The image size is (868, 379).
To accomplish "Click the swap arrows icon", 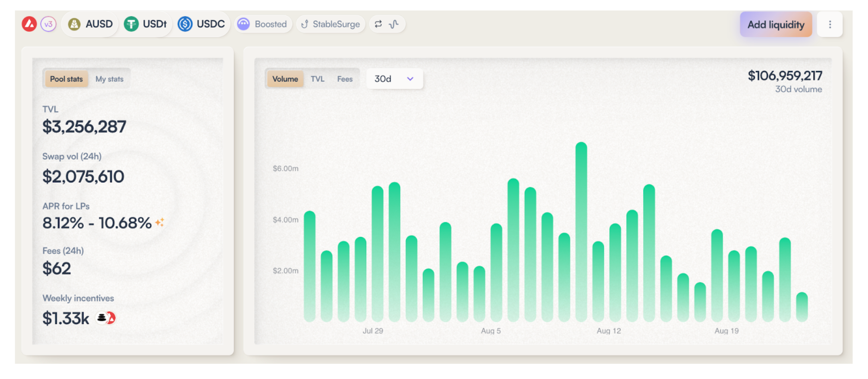I will click(378, 24).
